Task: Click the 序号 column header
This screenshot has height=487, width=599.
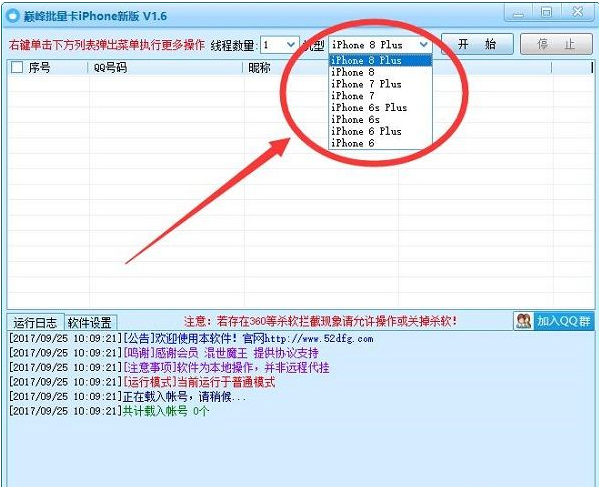Action: coord(39,68)
